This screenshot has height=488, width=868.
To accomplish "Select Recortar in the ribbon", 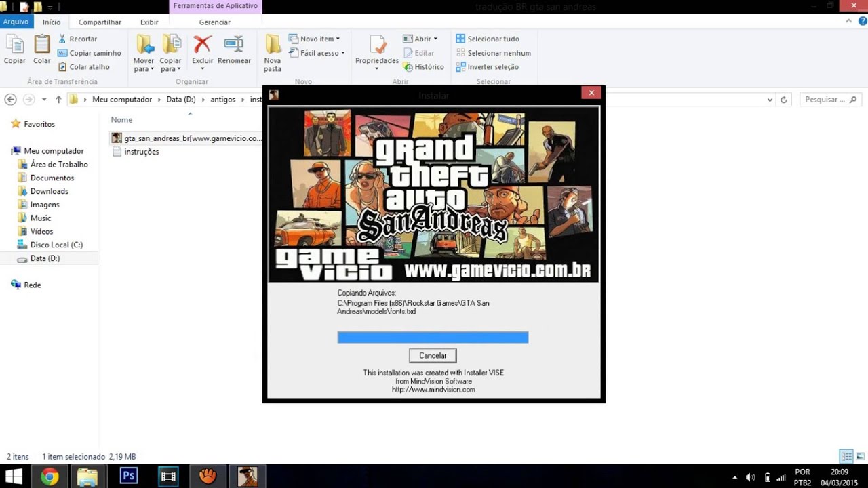I will (x=77, y=39).
